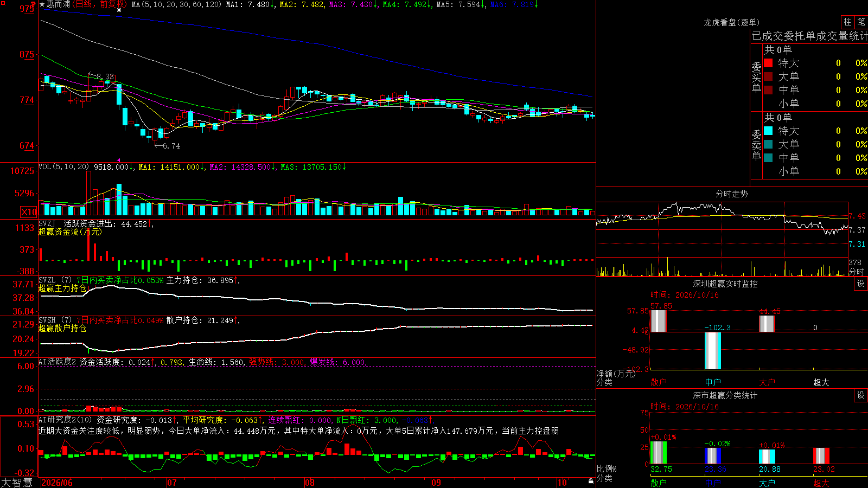
Task: Click the red 特大 buy-order color swatch
Action: (768, 63)
